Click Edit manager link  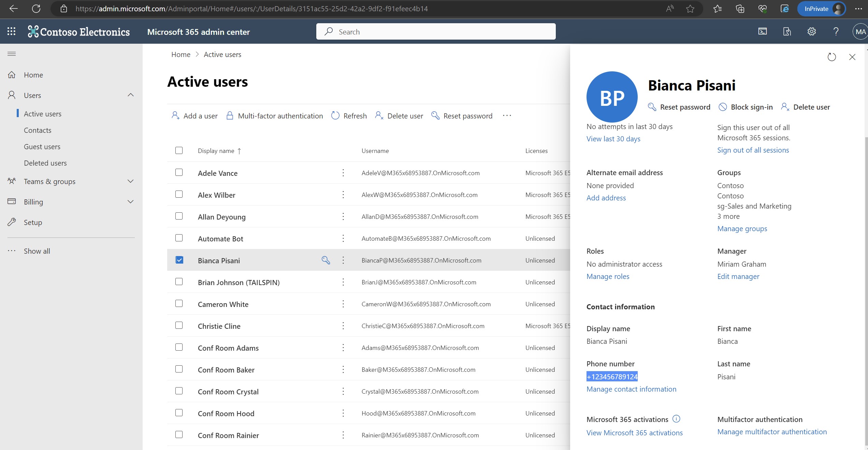click(x=738, y=276)
